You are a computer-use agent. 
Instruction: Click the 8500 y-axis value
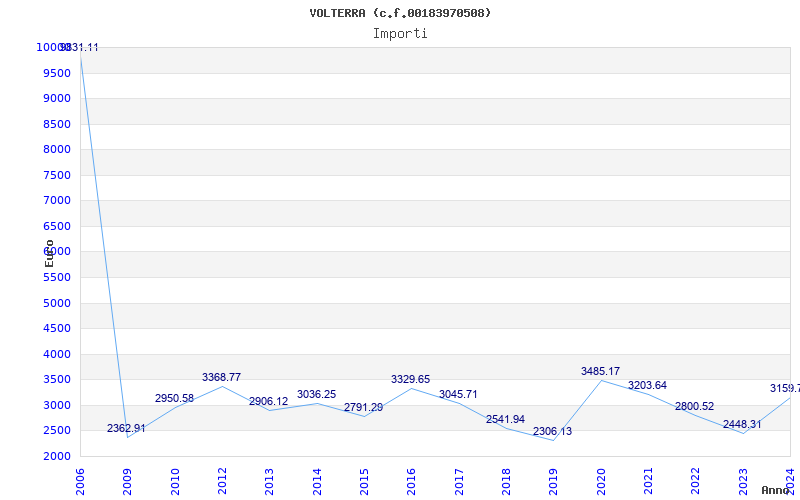pos(57,124)
